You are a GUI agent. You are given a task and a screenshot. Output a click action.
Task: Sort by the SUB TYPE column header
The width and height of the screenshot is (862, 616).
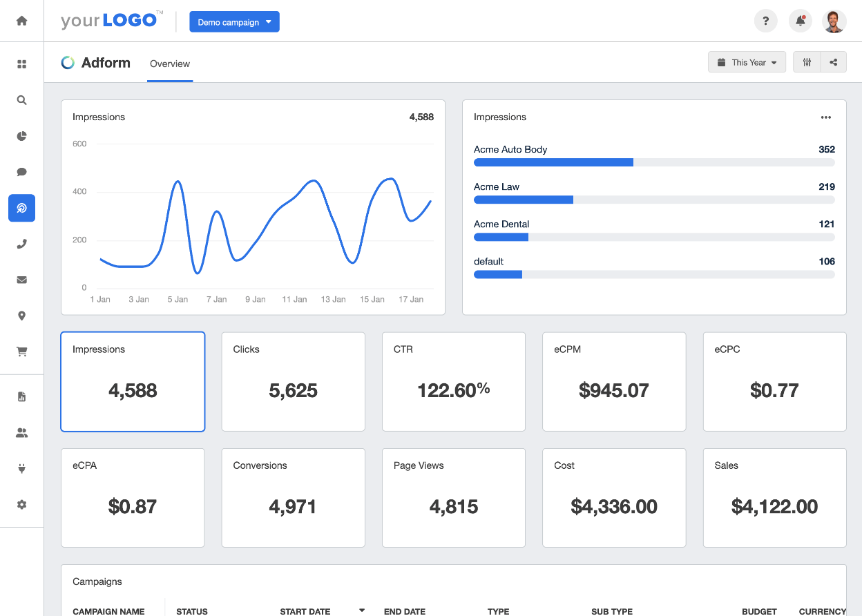pos(612,611)
